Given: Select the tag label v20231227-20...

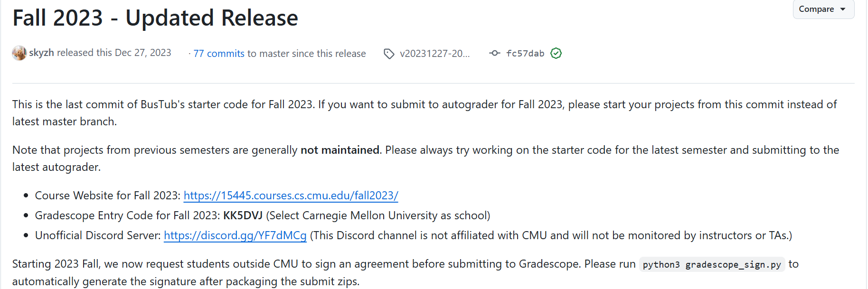Looking at the screenshot, I should click(x=434, y=54).
